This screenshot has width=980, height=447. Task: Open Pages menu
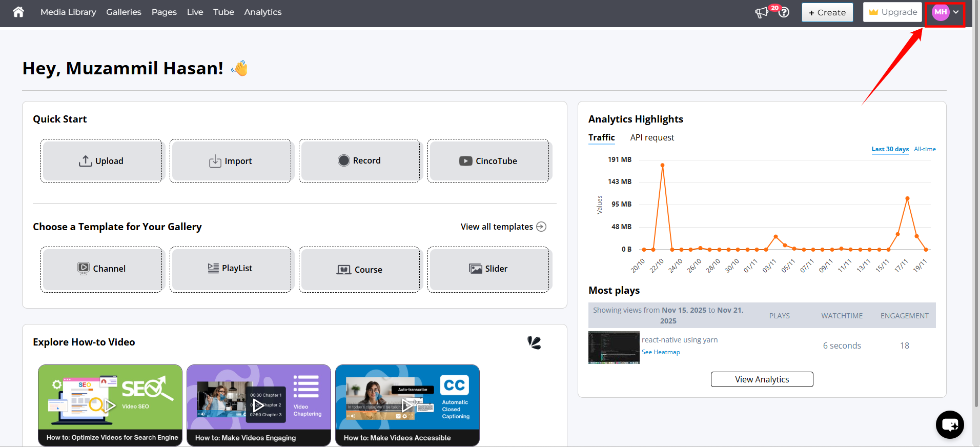click(x=164, y=12)
